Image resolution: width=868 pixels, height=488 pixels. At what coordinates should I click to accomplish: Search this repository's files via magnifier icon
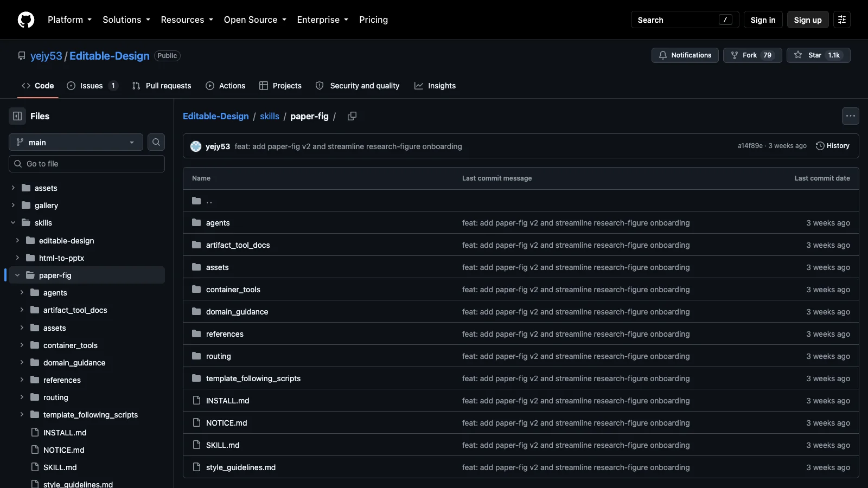(x=156, y=142)
